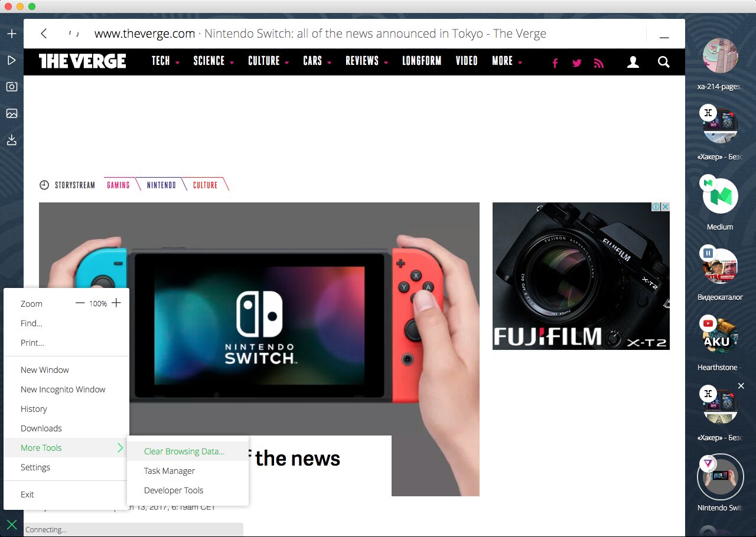
Task: Click the STORYSTREAM label
Action: [x=75, y=185]
